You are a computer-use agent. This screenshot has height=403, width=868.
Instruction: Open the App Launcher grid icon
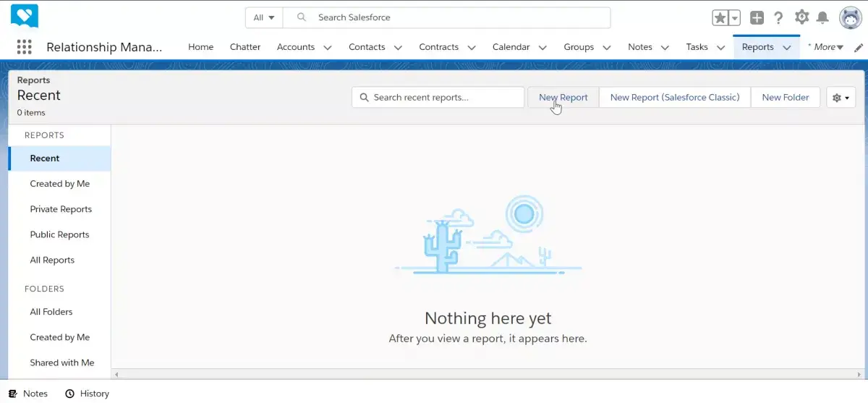pos(25,47)
